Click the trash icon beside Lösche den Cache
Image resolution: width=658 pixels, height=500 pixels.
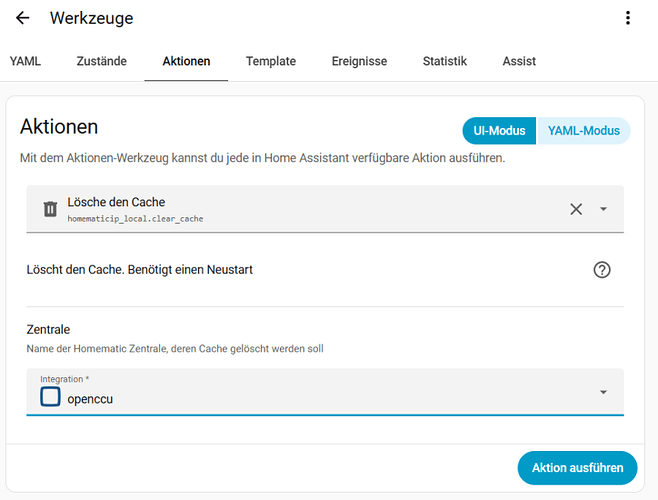coord(50,209)
